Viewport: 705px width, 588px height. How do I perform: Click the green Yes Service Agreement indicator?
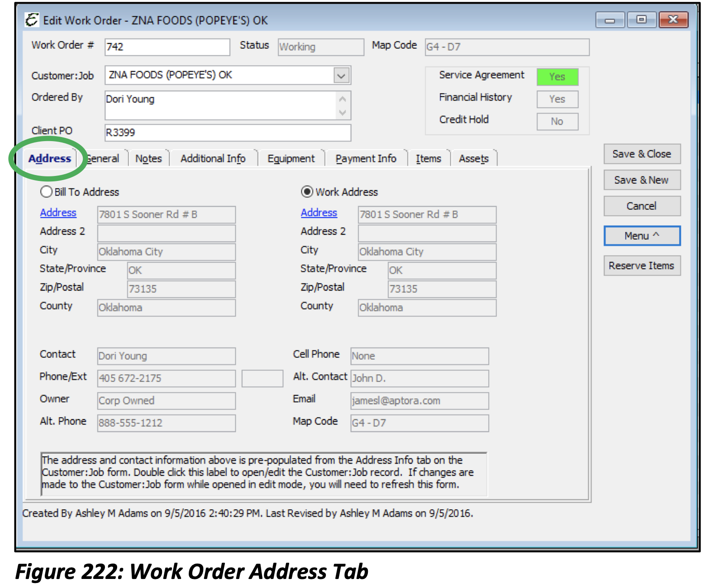tap(557, 76)
